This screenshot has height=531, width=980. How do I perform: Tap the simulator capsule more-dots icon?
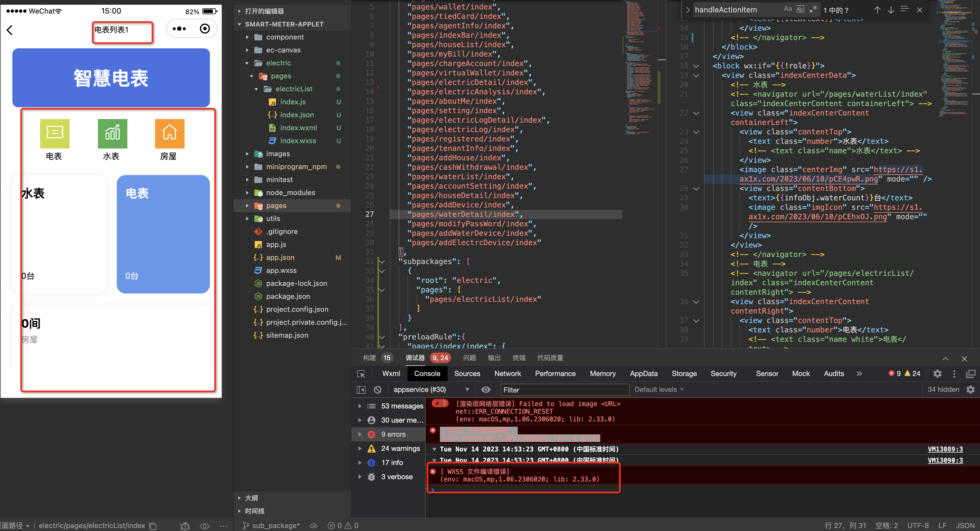pos(179,29)
